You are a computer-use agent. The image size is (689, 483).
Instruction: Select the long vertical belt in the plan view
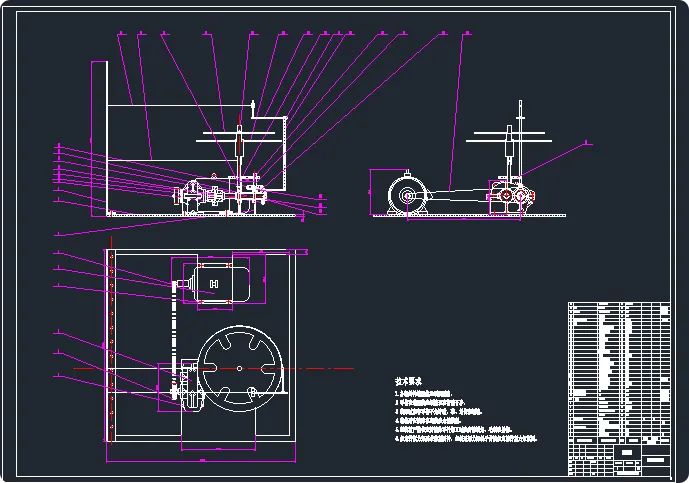[174, 338]
